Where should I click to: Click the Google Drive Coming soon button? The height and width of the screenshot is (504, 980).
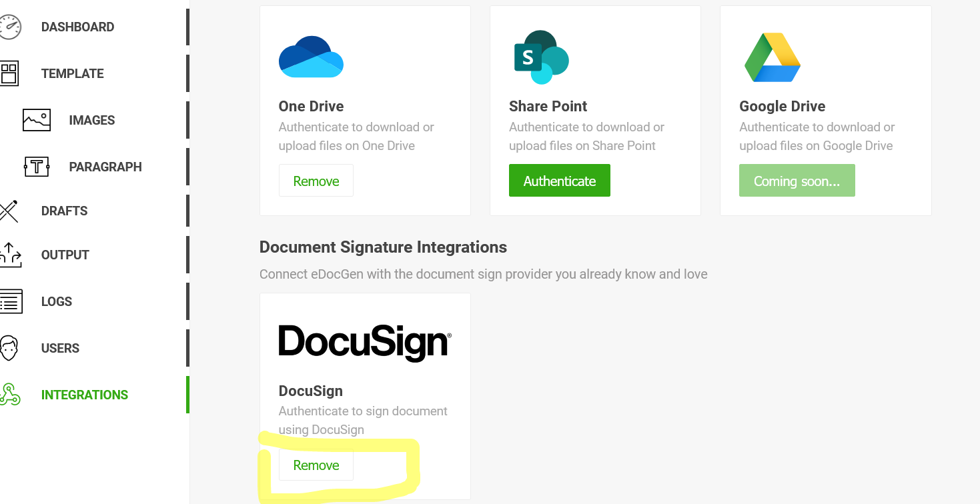(x=797, y=181)
